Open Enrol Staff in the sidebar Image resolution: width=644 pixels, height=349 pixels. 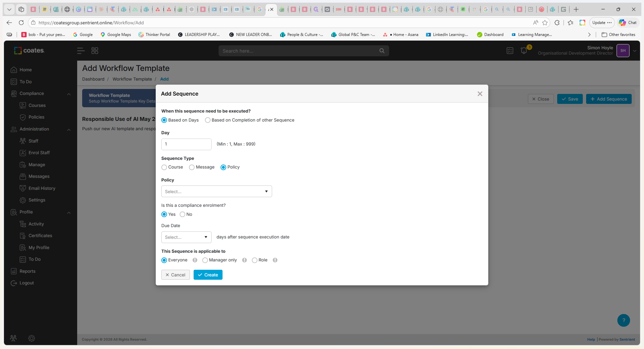[39, 153]
